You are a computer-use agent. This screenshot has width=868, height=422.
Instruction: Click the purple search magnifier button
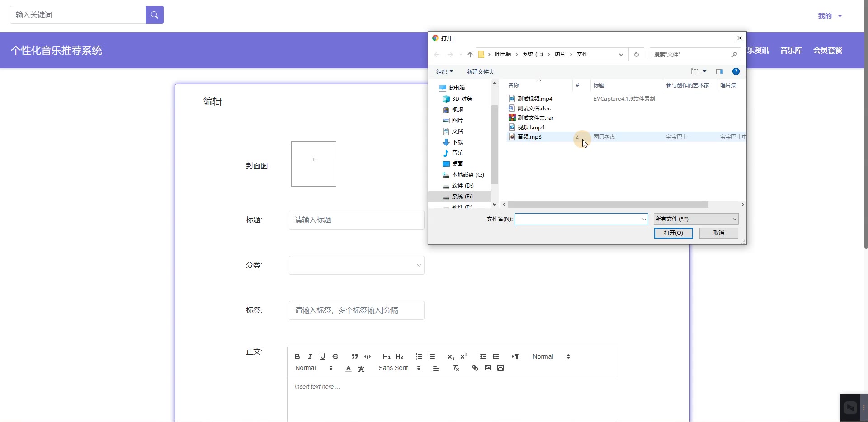pos(155,15)
